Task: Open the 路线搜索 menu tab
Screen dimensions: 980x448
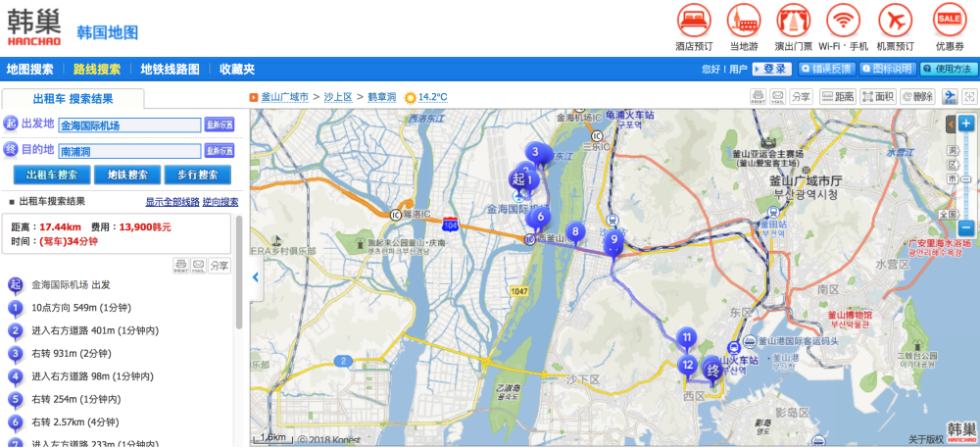Action: pos(97,70)
